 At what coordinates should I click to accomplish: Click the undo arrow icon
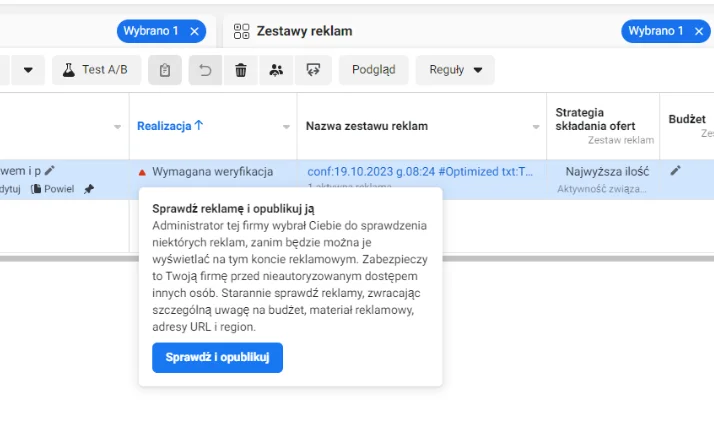click(205, 70)
